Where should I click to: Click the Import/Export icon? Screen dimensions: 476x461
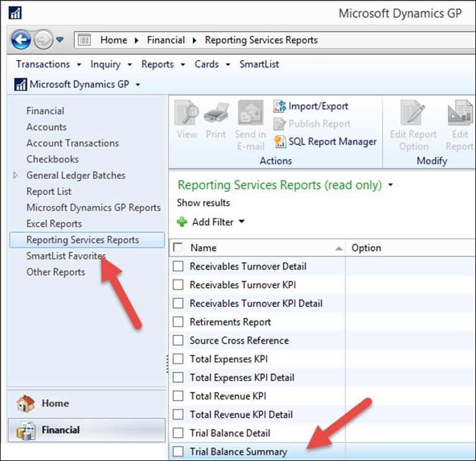click(279, 106)
